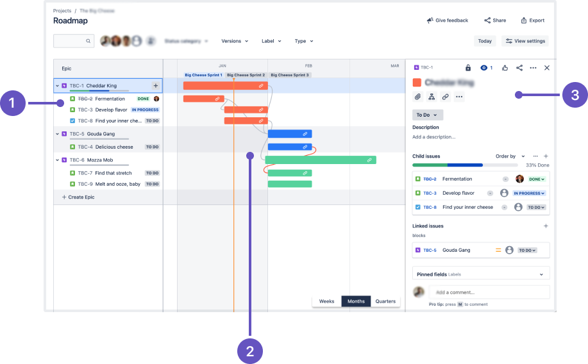Open more actions menu in issue panel header
This screenshot has height=364, width=588.
pos(533,68)
